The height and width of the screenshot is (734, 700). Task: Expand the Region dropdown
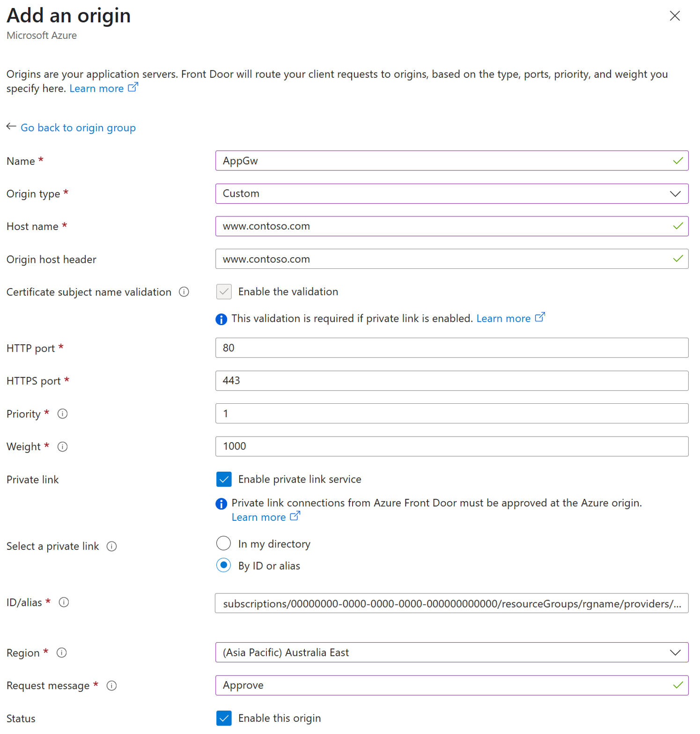click(x=451, y=652)
